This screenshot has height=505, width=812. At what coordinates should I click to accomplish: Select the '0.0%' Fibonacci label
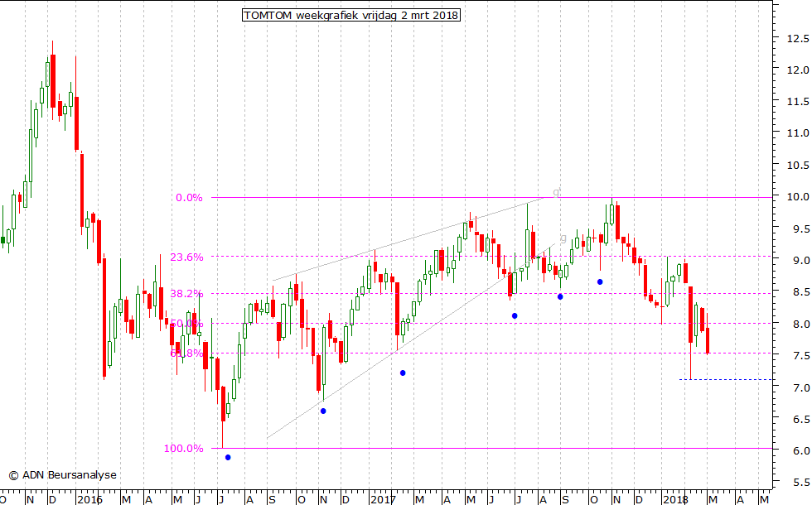tap(189, 198)
